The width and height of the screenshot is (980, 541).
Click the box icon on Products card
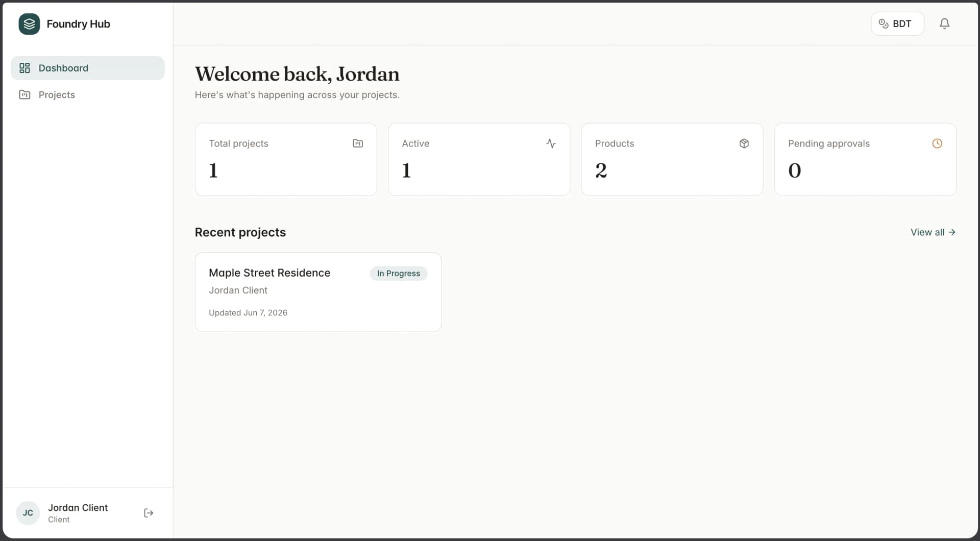pos(744,143)
